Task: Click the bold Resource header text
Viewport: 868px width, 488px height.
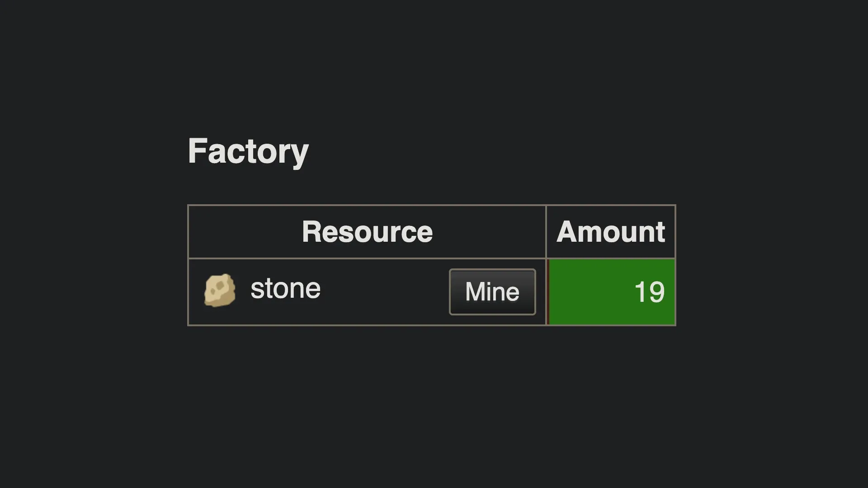Action: (x=367, y=232)
